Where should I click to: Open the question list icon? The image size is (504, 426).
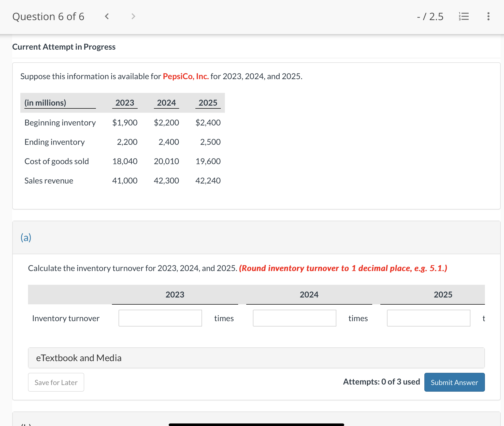coord(464,17)
